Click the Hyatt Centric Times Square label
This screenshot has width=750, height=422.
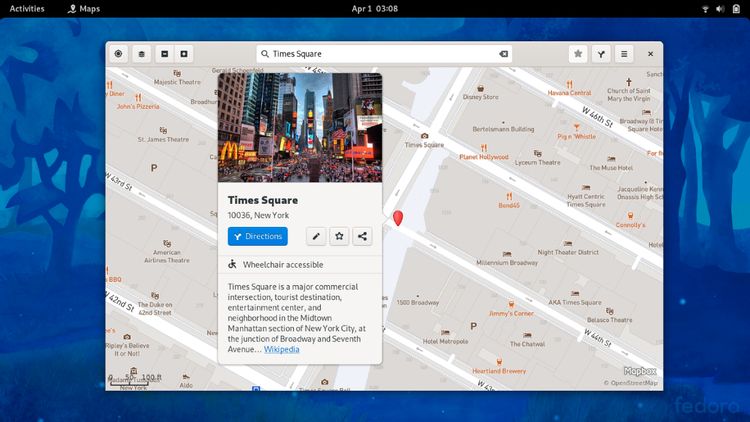pos(586,200)
